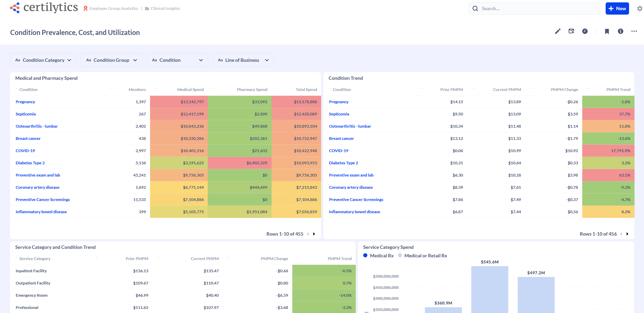Viewport: 644px width, 313px height.
Task: Open the Clinical Insights folder breadcrumb
Action: click(x=165, y=8)
